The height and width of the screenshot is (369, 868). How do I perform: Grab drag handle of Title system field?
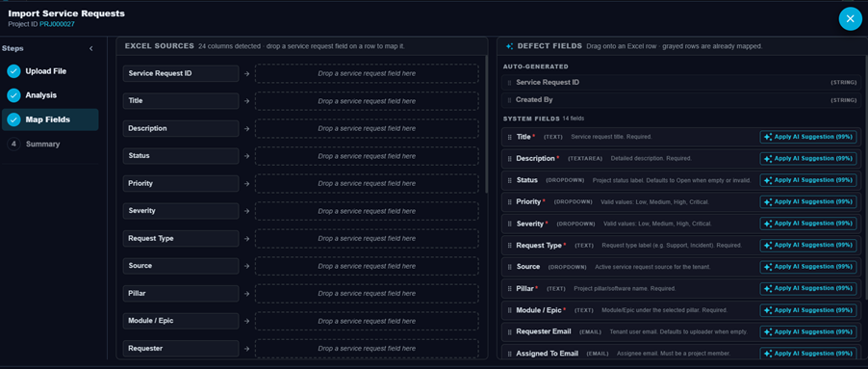[509, 137]
